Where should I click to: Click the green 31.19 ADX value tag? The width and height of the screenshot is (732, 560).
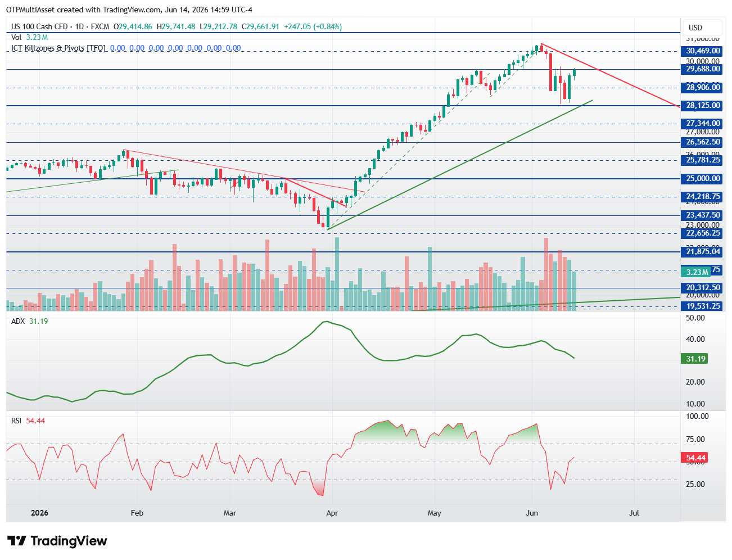pyautogui.click(x=695, y=359)
